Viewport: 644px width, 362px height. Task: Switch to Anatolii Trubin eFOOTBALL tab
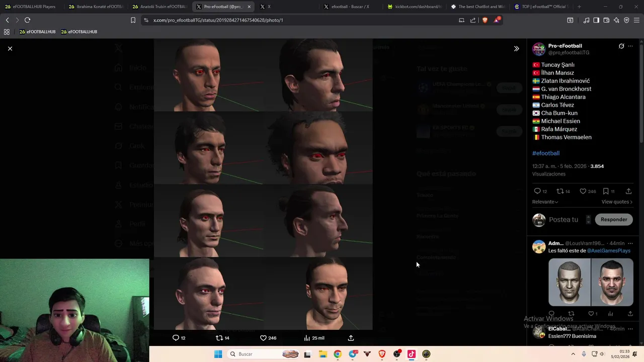pyautogui.click(x=158, y=7)
